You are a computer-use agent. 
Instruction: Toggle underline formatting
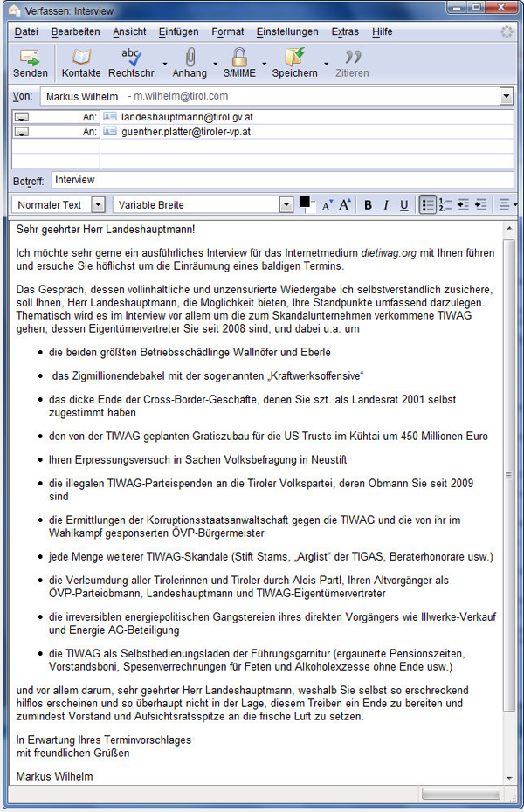click(403, 205)
